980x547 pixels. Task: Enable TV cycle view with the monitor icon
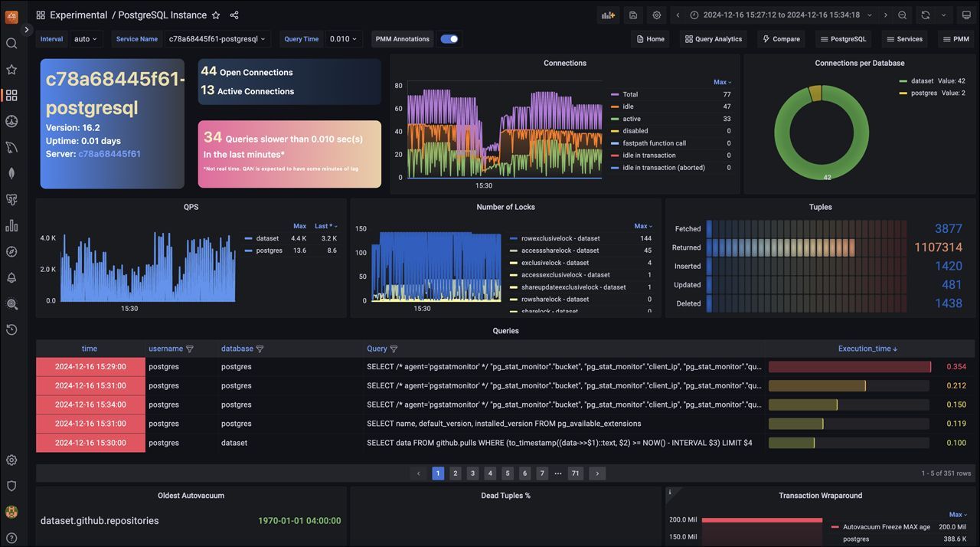pyautogui.click(x=966, y=15)
